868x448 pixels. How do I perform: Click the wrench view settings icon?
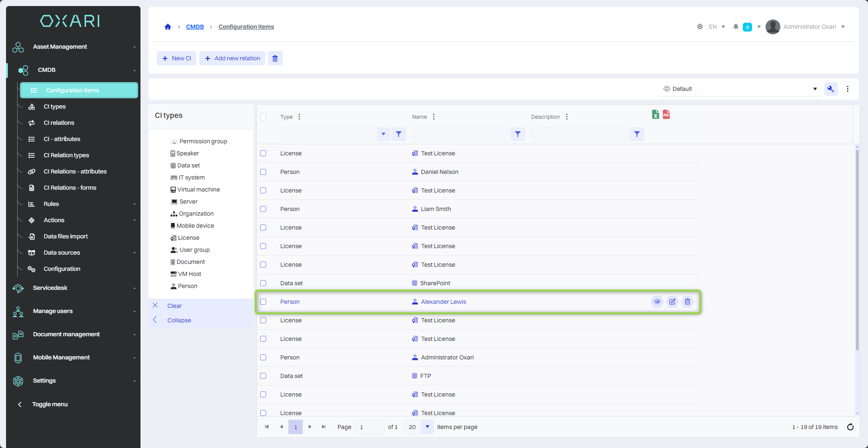point(830,89)
